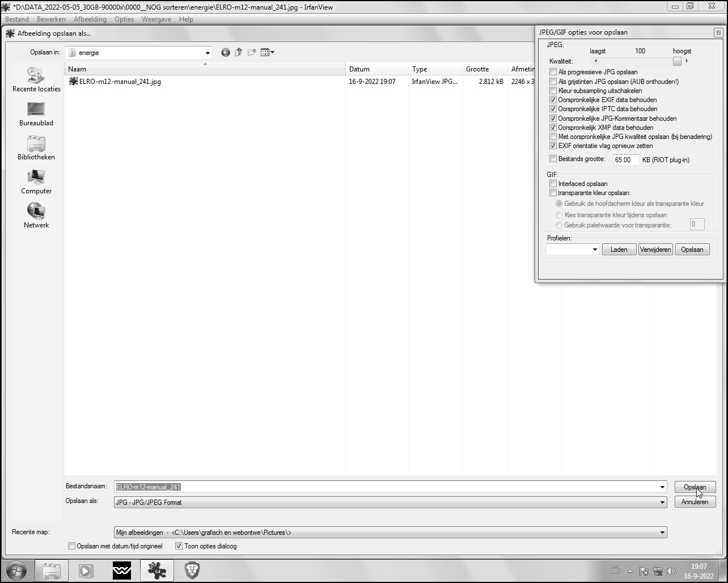Decrease JPEG quality with the left arrow
The image size is (728, 583).
click(x=595, y=61)
